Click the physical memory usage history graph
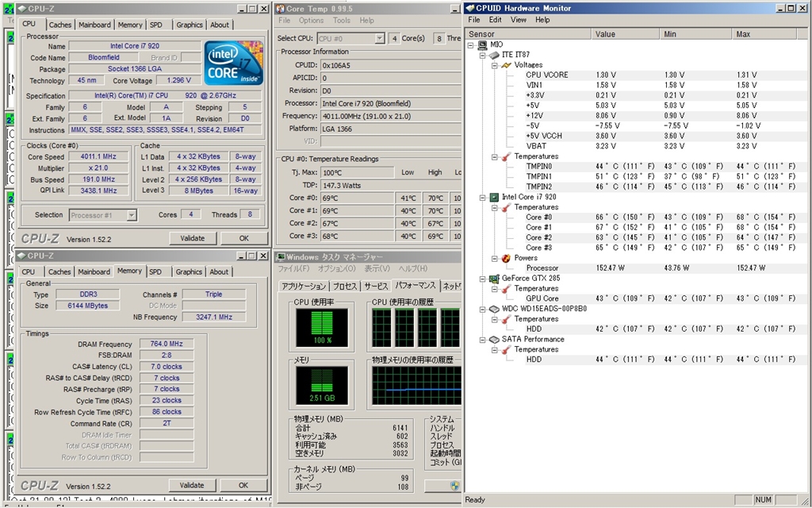Screen dimensions: 812x508 click(x=416, y=385)
